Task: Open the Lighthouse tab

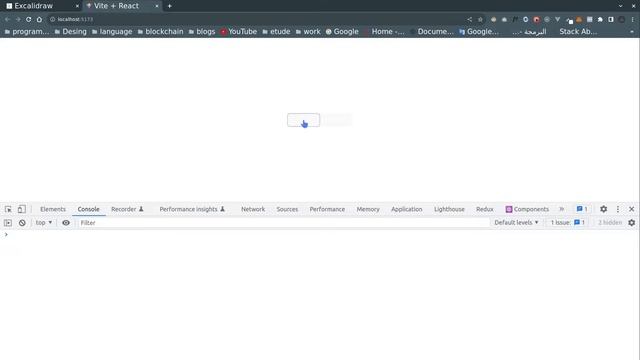Action: (x=449, y=209)
